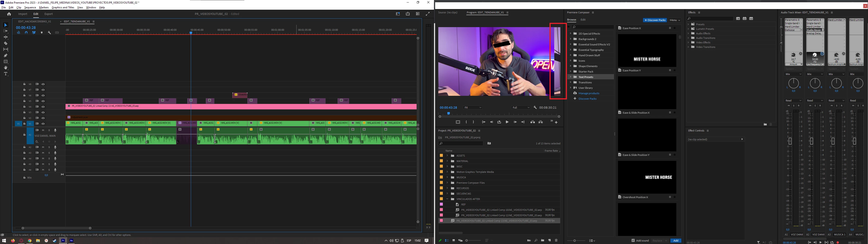Select the Type tool
The width and height of the screenshot is (868, 244).
point(5,74)
